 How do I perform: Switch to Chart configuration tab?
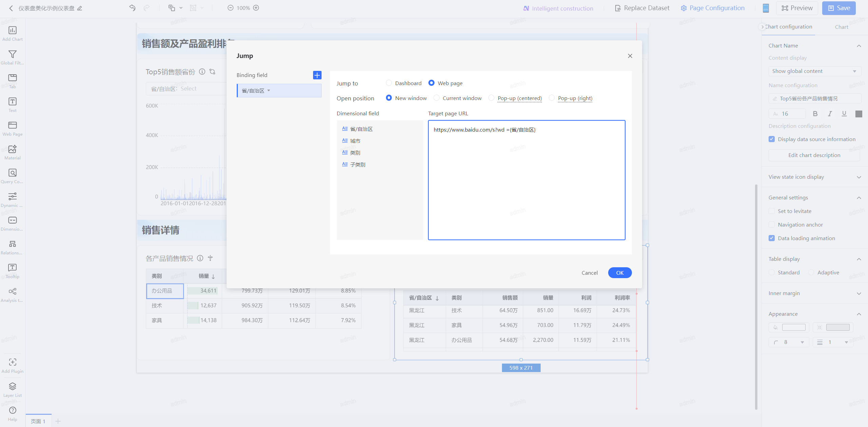[x=788, y=26]
